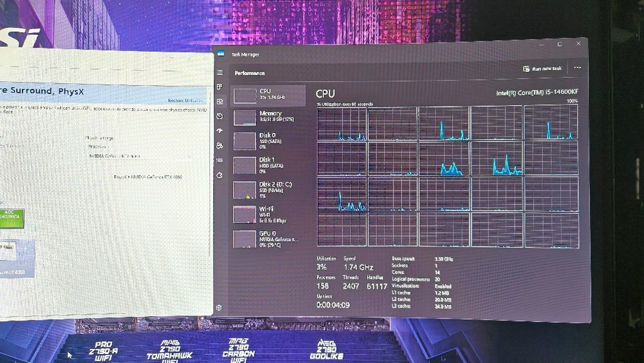Screen dimensions: 644x363
Task: Click the Handles count '61117'
Action: click(377, 286)
